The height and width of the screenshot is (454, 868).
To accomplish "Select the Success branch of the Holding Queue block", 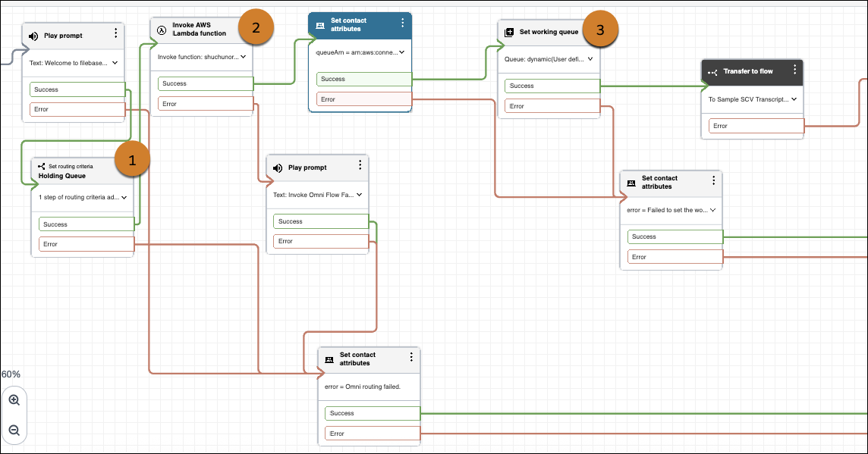I will coord(86,224).
